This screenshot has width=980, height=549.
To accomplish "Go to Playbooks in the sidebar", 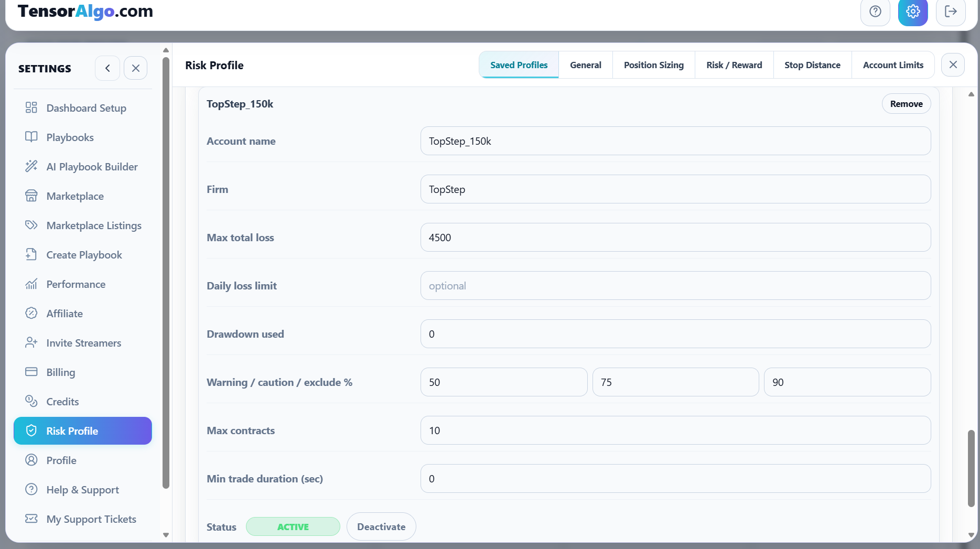I will (x=83, y=137).
